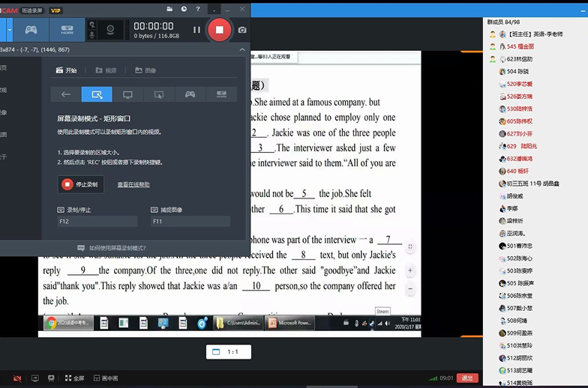Click the Steam tray icon in shared taskbar
The width and height of the screenshot is (588, 388).
click(x=371, y=324)
